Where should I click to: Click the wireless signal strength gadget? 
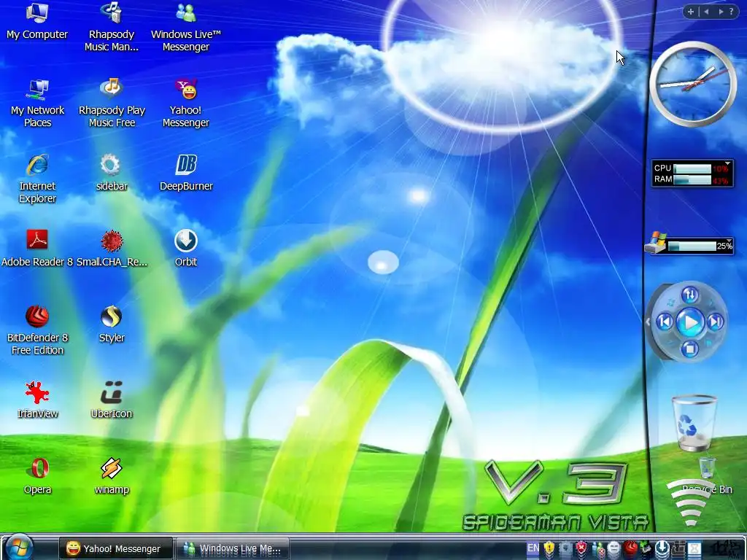[690, 502]
